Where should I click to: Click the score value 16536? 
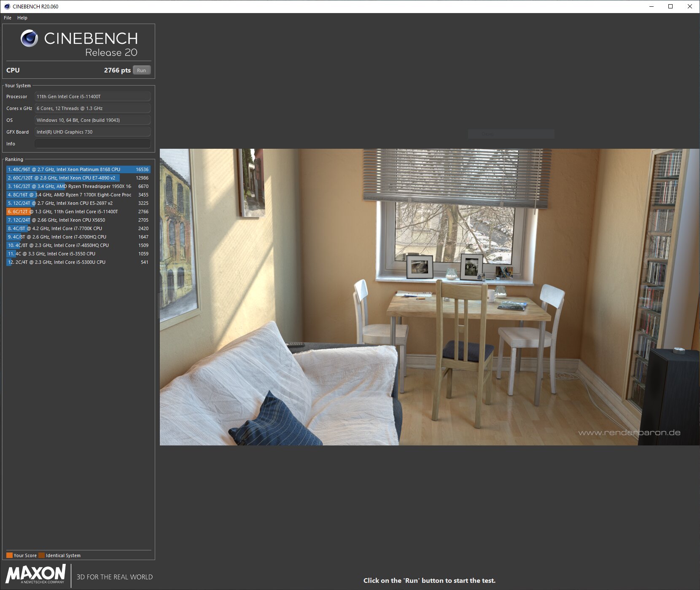tap(142, 169)
